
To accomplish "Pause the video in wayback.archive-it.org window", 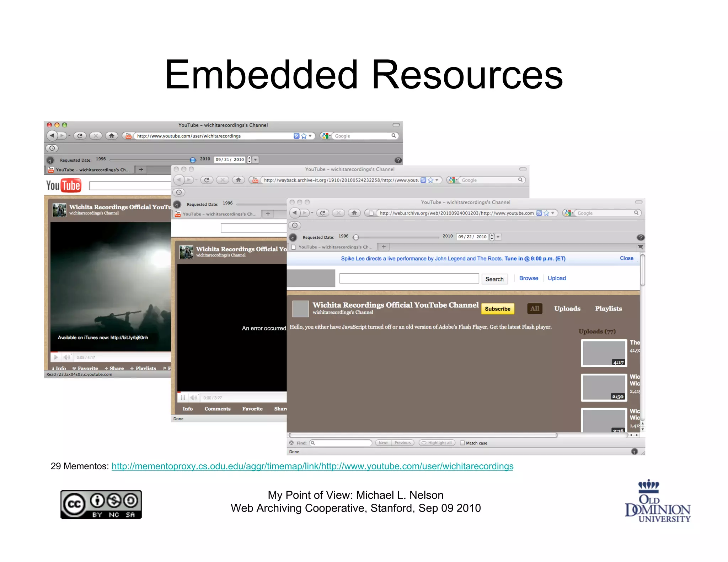I will click(x=183, y=398).
